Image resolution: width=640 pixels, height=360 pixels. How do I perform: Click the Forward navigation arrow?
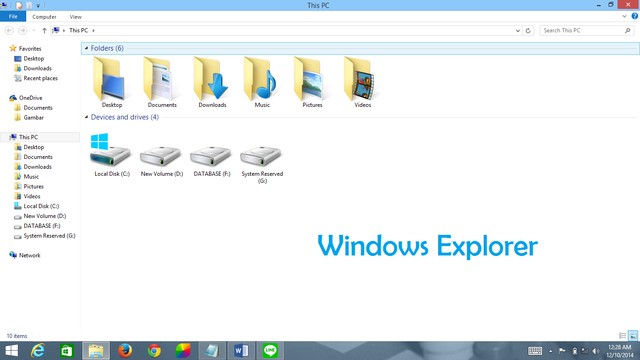pos(22,30)
